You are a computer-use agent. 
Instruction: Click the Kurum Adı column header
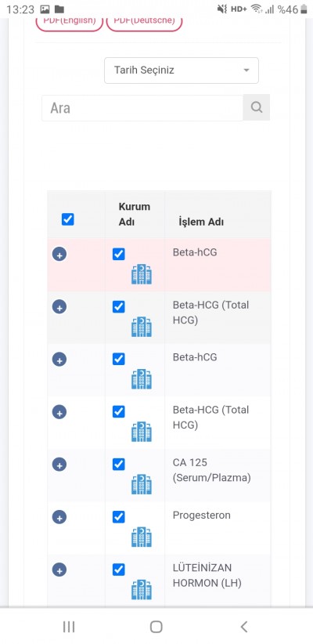[x=134, y=214]
